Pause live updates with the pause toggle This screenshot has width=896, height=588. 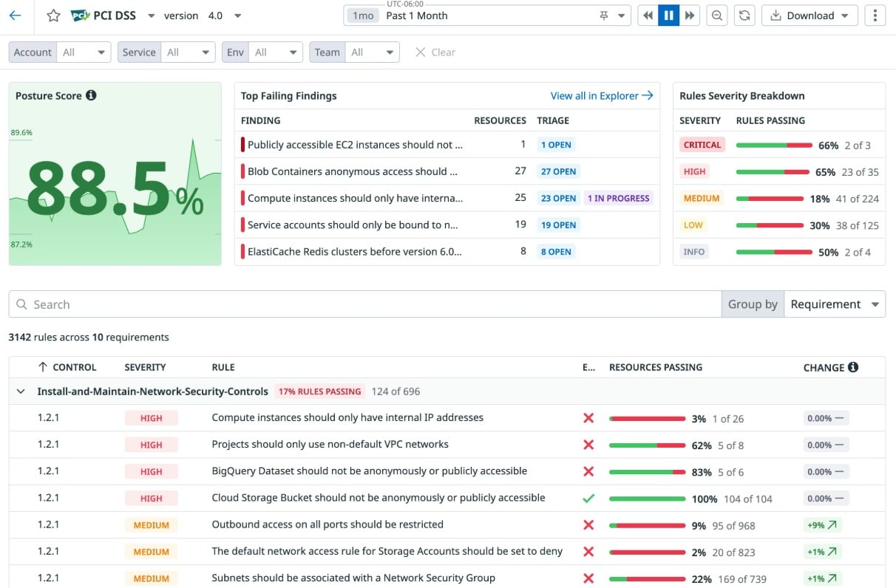669,15
